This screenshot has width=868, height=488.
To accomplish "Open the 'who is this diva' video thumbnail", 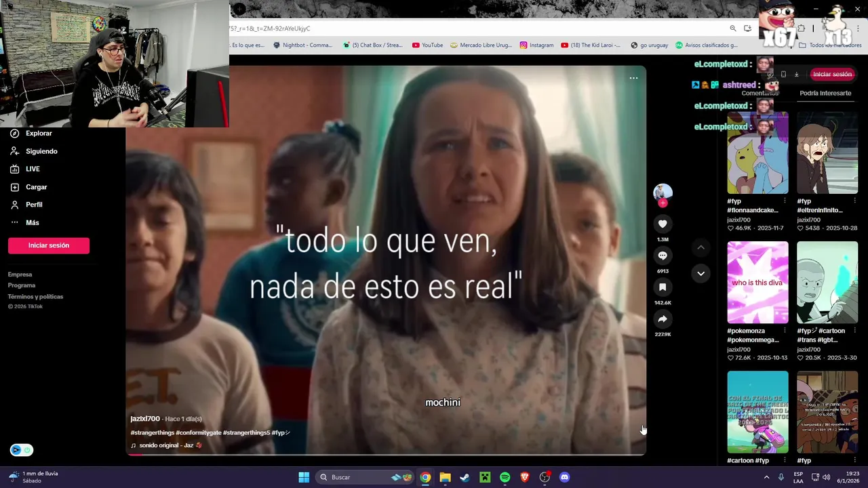I will point(757,283).
